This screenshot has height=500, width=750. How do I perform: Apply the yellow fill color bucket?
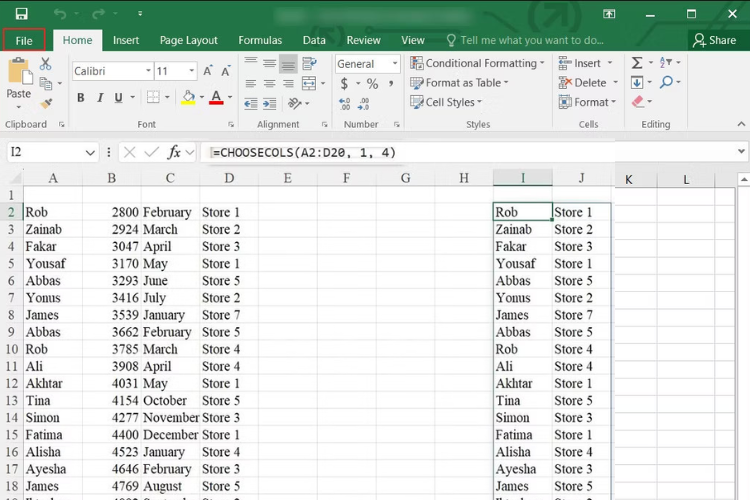[x=188, y=98]
